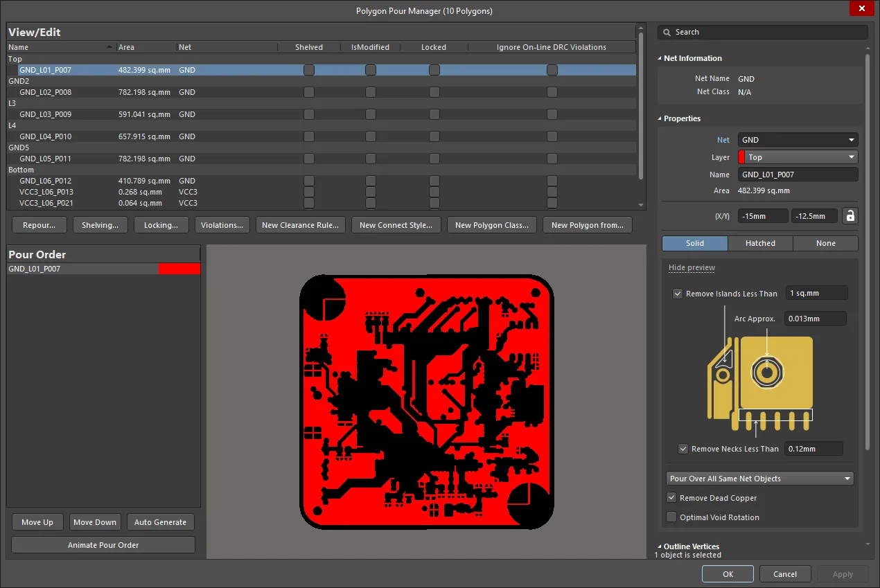Uncheck Remove Dead Copper option
880x588 pixels.
(671, 498)
